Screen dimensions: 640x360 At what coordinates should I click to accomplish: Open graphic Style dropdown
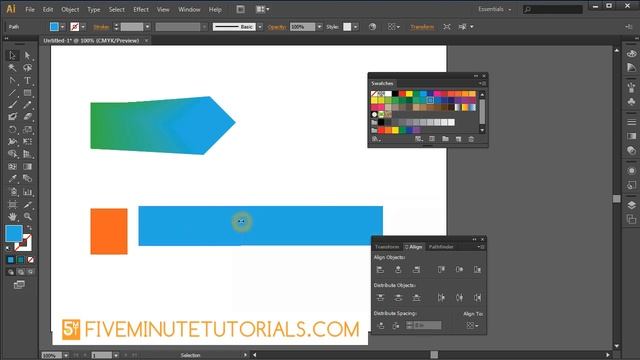coord(356,27)
